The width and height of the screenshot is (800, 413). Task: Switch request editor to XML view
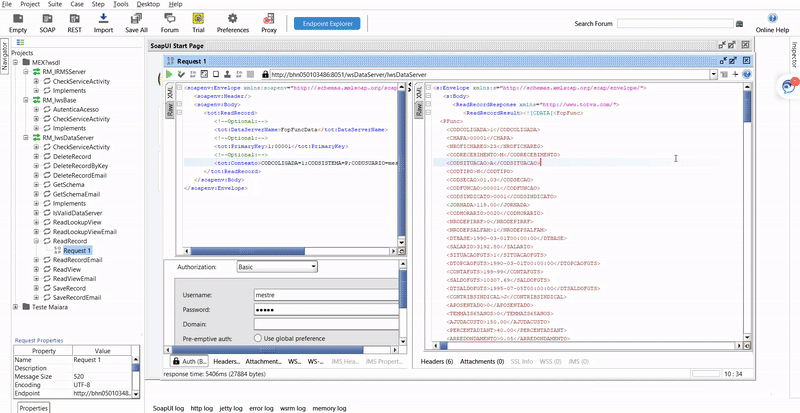[170, 93]
